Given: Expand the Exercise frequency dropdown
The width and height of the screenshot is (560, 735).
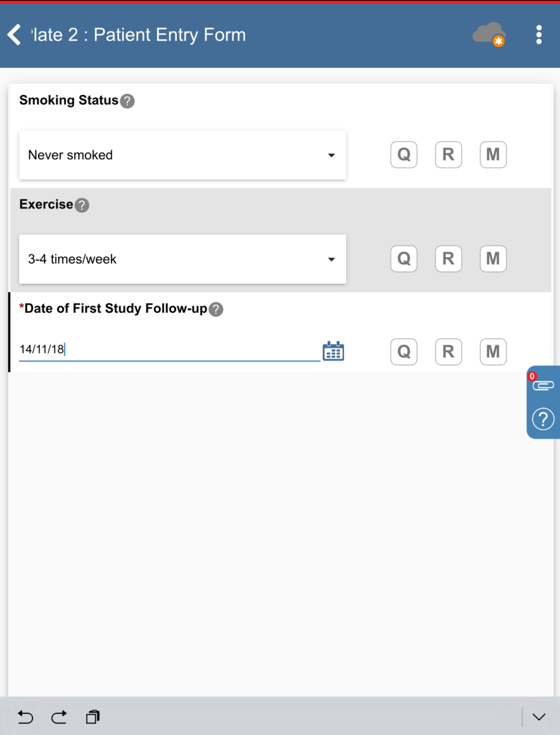Looking at the screenshot, I should pos(182,259).
